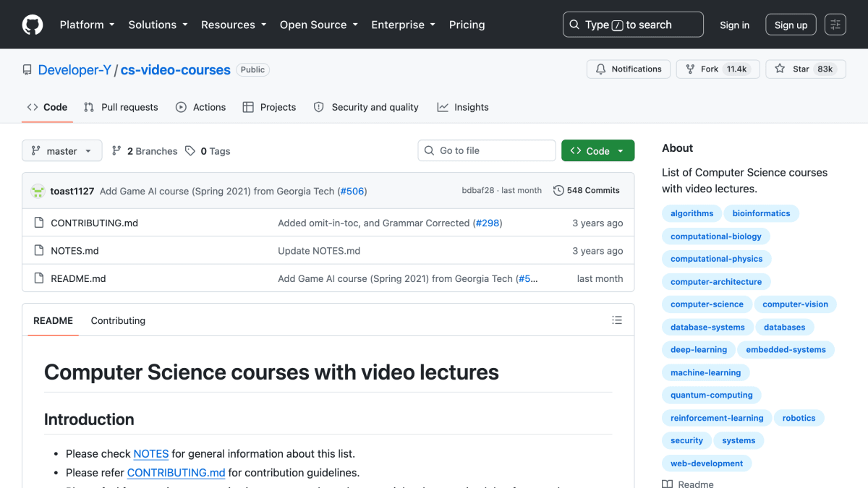This screenshot has height=488, width=868.
Task: Click the Actions play icon
Action: tap(181, 107)
